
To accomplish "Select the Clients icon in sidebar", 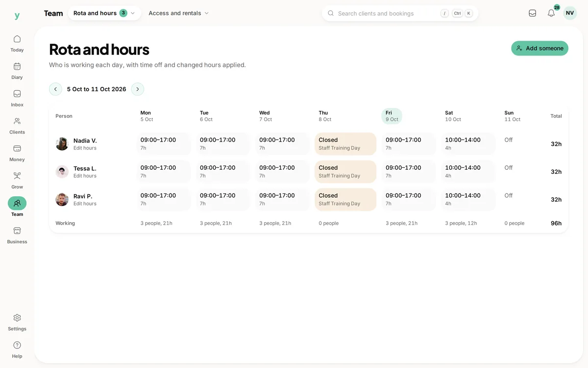I will [17, 121].
